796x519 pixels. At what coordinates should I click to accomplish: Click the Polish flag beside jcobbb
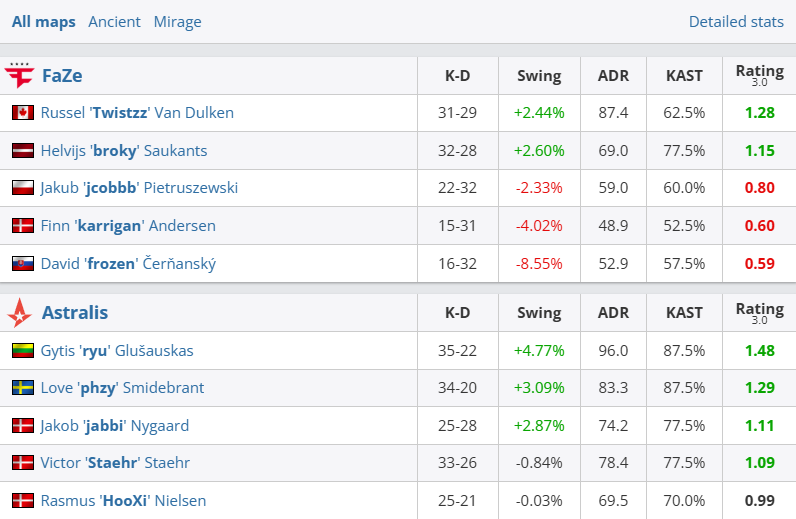click(x=23, y=188)
